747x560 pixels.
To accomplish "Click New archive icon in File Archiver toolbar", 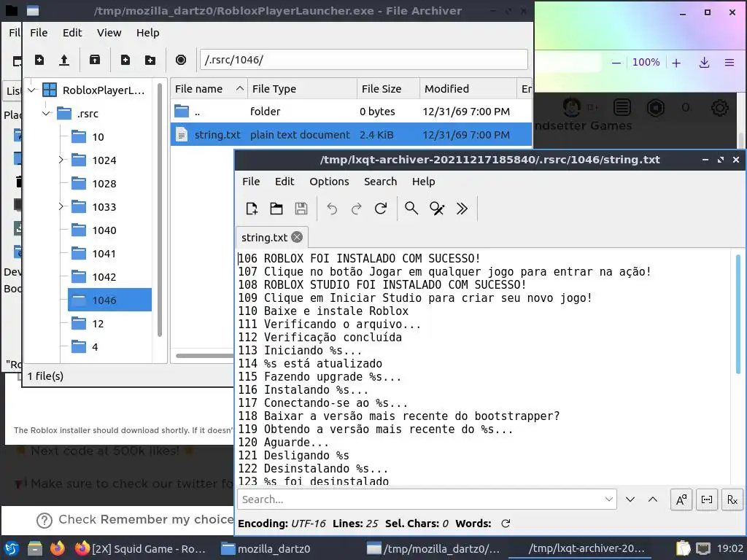I will 39,60.
